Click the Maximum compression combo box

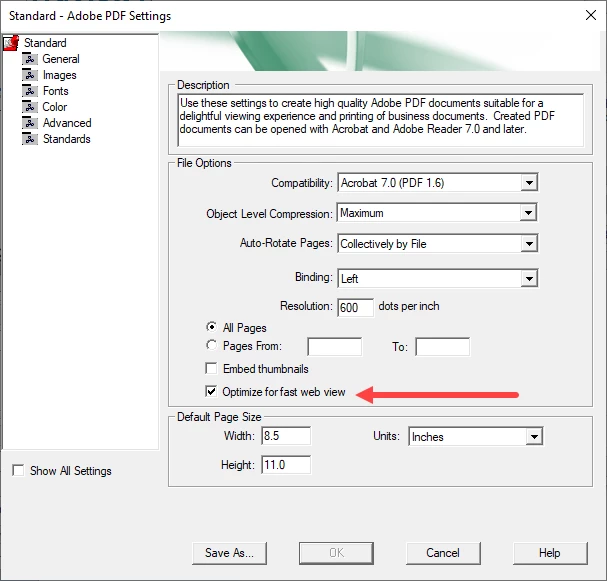(437, 213)
